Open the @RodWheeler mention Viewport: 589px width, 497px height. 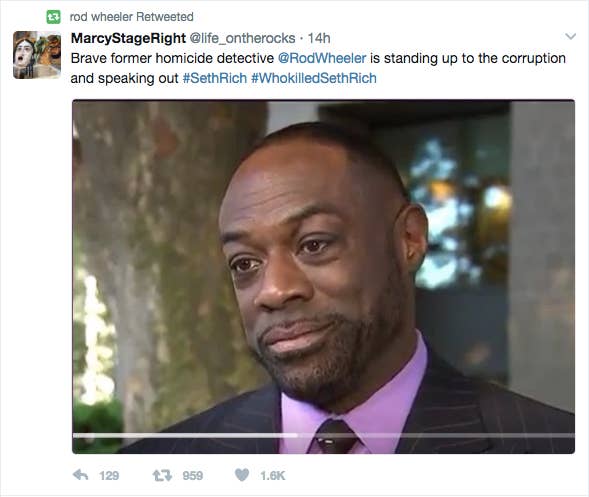[322, 58]
